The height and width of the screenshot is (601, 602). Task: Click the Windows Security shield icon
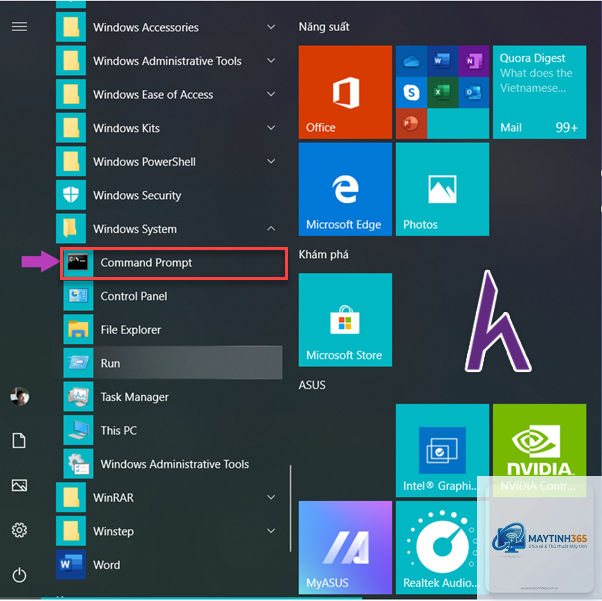coord(71,195)
